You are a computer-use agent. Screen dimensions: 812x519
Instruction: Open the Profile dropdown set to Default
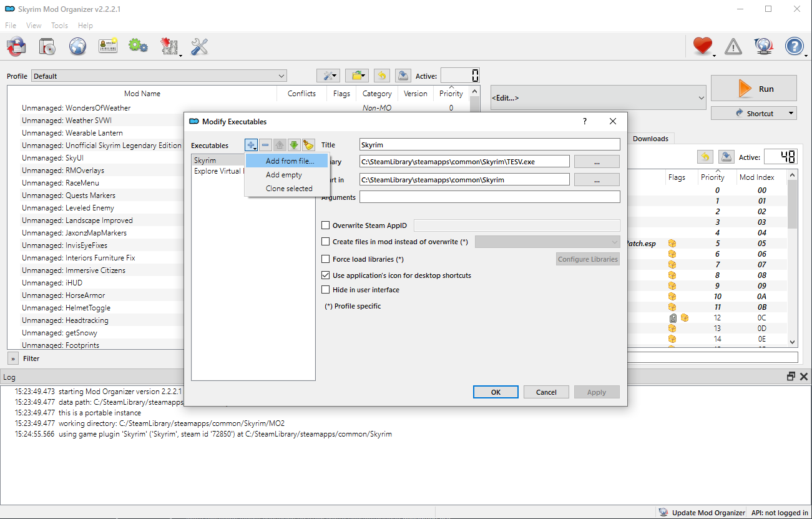[159, 76]
